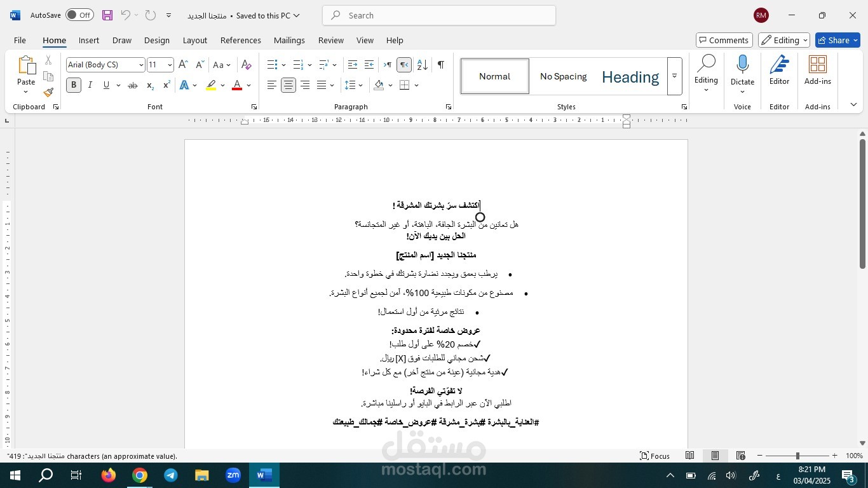Increase paragraph indent
868x488 pixels.
[369, 65]
